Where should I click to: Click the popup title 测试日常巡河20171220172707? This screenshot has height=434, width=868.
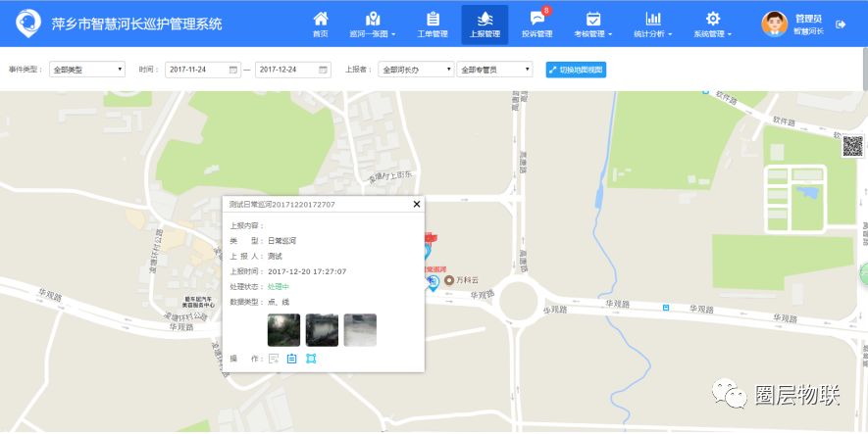tap(282, 205)
